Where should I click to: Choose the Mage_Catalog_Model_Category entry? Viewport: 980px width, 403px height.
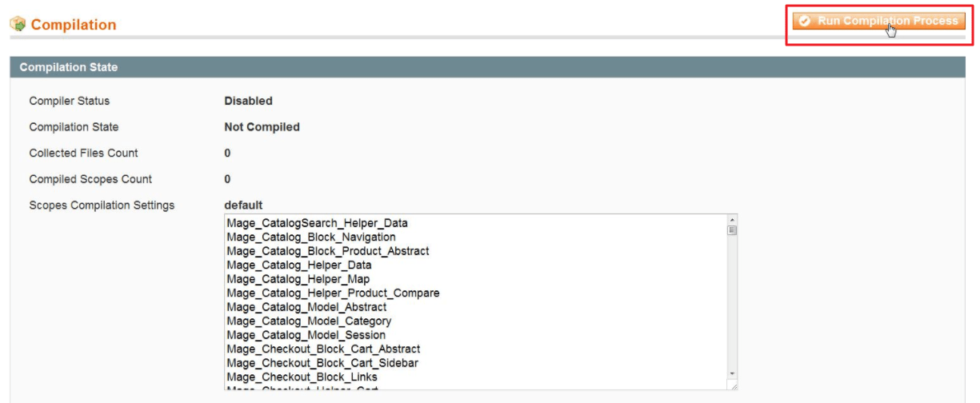coord(309,321)
